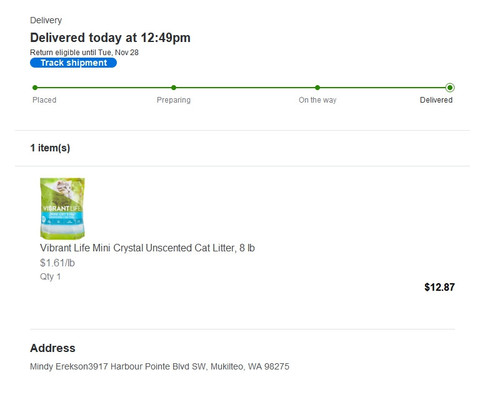
Task: Click the Delivery label at top
Action: (46, 20)
